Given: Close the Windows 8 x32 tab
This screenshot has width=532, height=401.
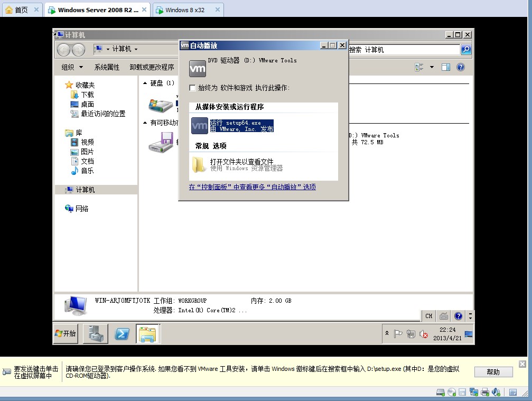Looking at the screenshot, I should click(218, 10).
